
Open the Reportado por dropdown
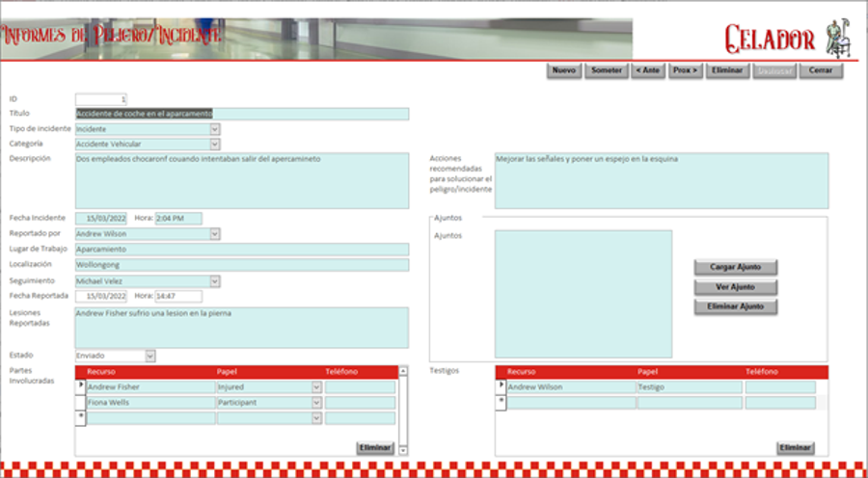coord(215,233)
